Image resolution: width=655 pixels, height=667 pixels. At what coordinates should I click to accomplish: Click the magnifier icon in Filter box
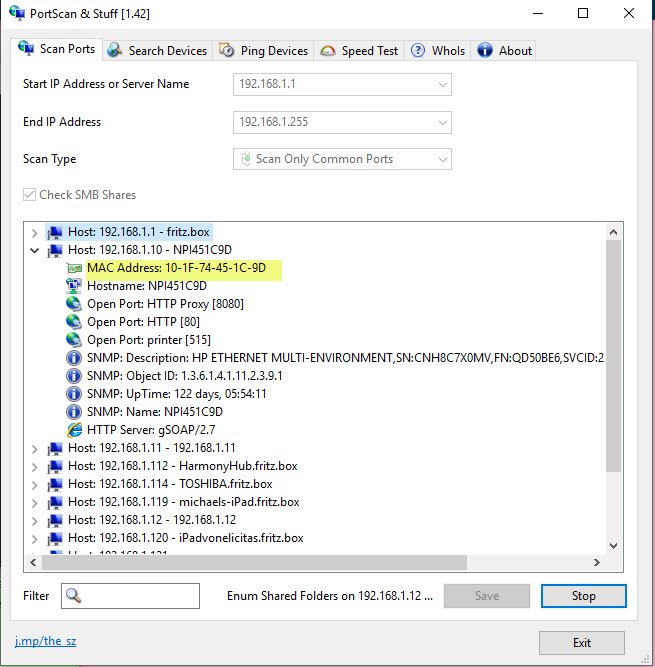tap(74, 596)
